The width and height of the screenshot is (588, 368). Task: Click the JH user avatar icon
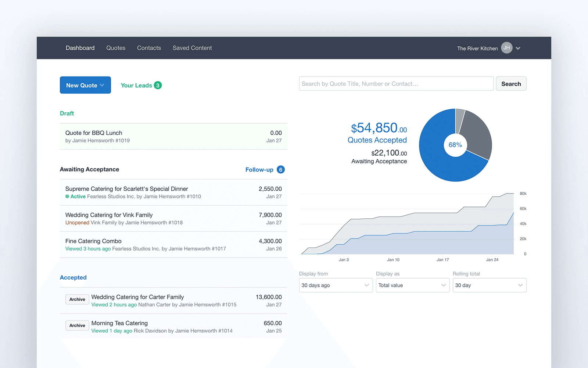click(x=506, y=48)
